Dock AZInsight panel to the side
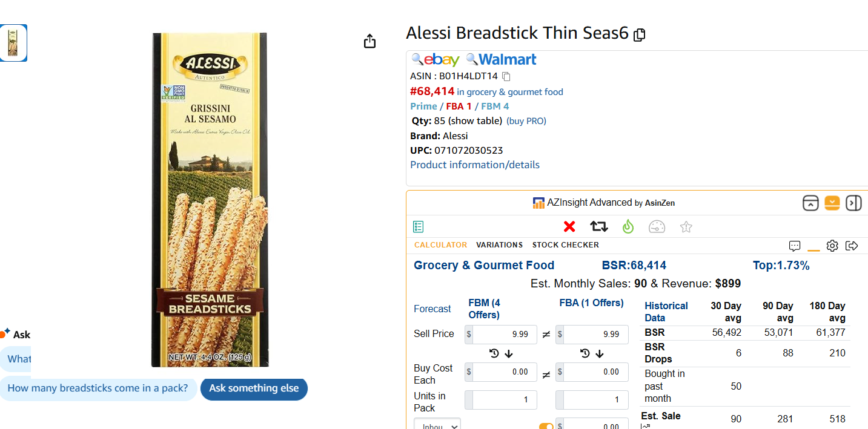This screenshot has height=429, width=868. pyautogui.click(x=853, y=203)
